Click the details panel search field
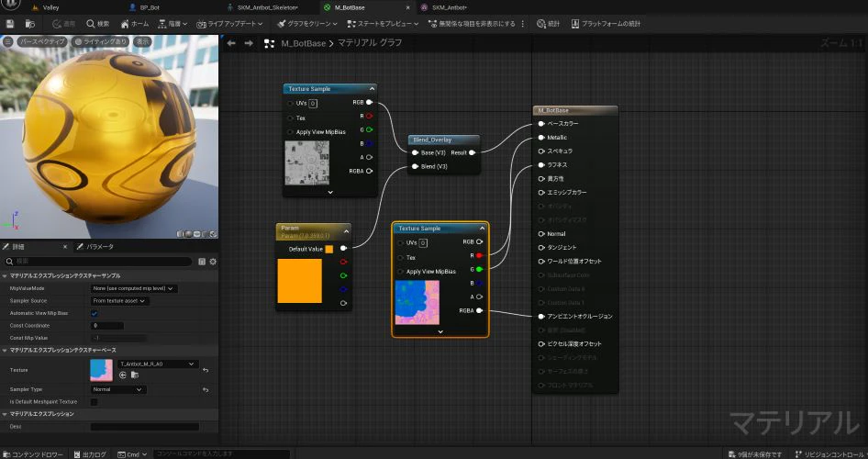Screen dimensions: 868x459 100,262
